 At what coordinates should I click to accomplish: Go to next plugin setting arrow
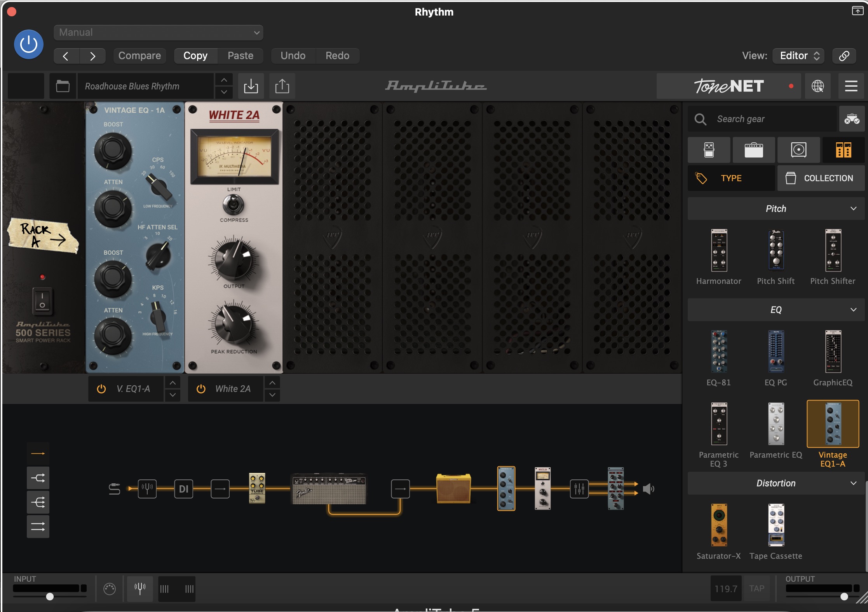point(92,56)
